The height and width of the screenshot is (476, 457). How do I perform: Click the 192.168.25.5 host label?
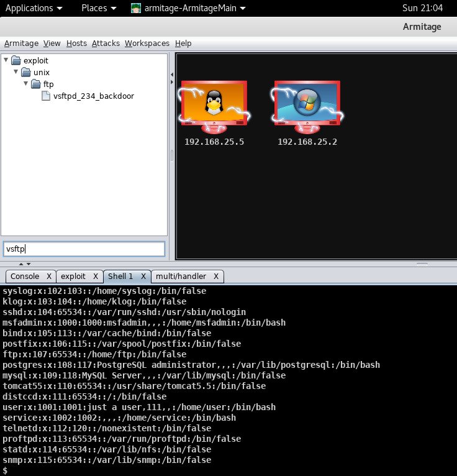[x=214, y=142]
